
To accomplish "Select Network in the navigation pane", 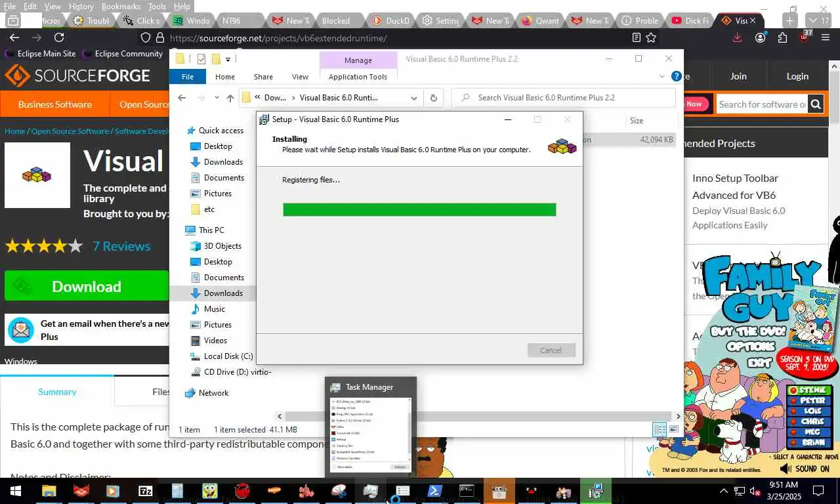I will point(213,393).
